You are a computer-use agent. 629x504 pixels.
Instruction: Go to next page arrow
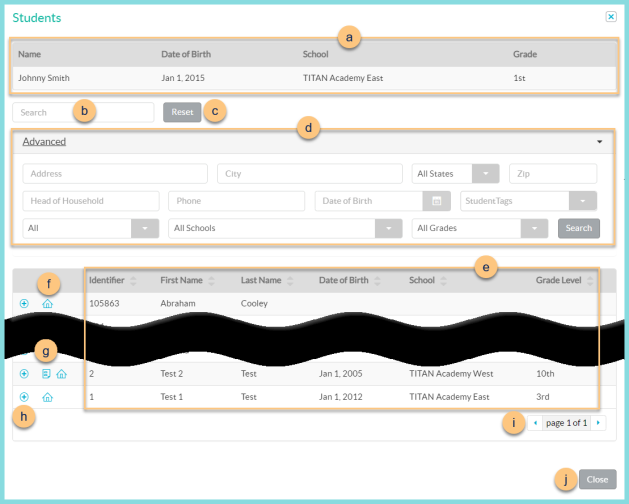pyautogui.click(x=598, y=423)
